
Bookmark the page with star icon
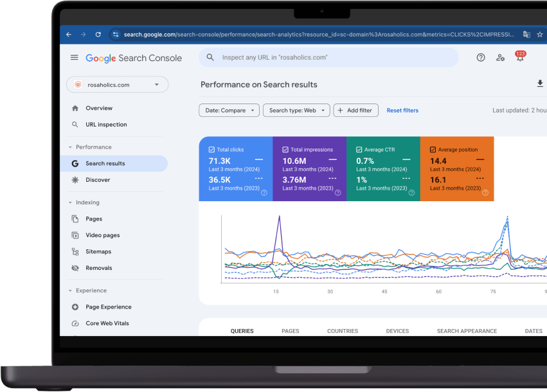(x=540, y=35)
